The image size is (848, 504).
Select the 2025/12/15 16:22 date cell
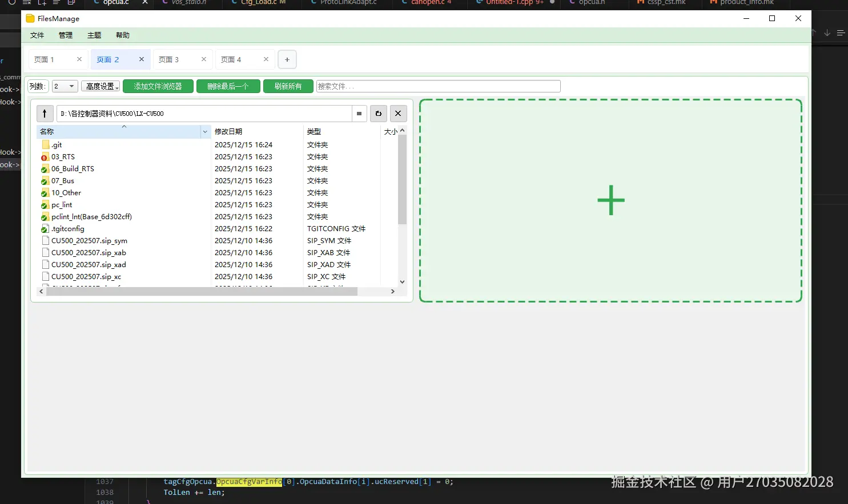coord(243,229)
